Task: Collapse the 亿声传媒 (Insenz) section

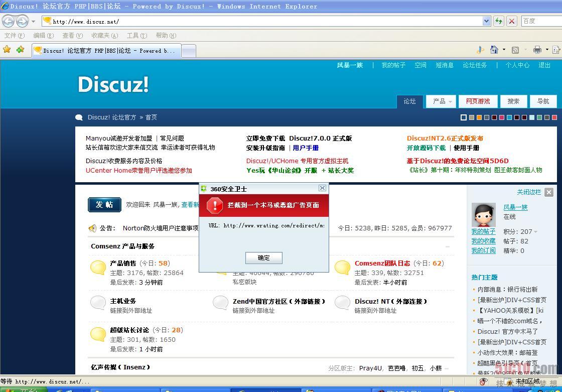Action: point(447,368)
